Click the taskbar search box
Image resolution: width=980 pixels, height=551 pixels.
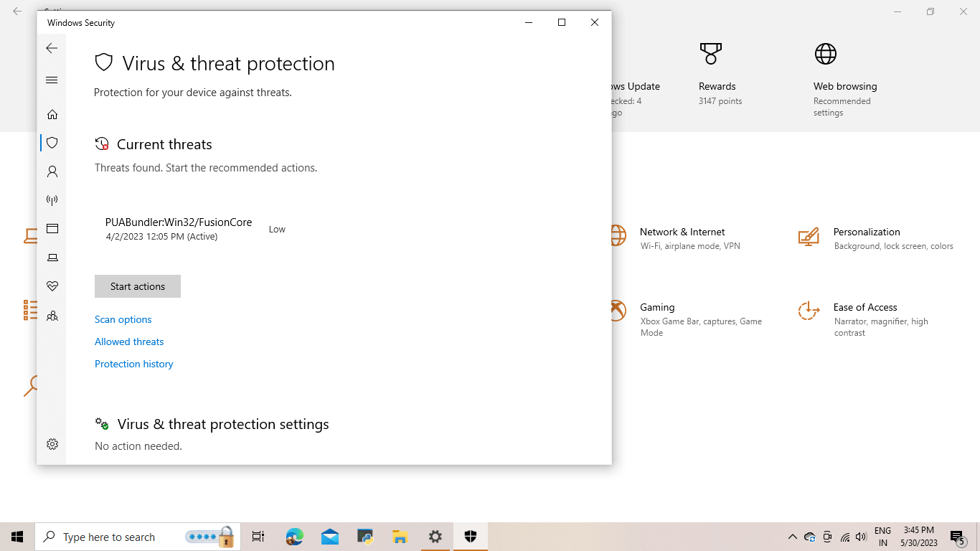138,537
